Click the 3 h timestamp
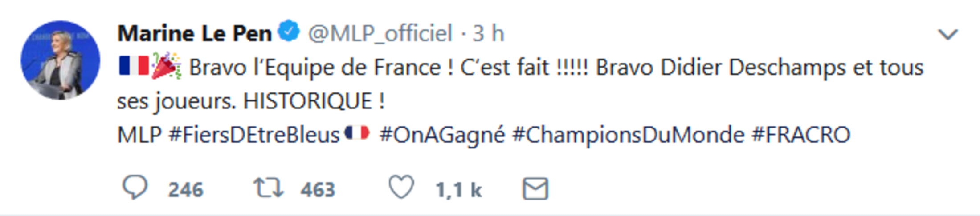The image size is (980, 216). click(488, 34)
